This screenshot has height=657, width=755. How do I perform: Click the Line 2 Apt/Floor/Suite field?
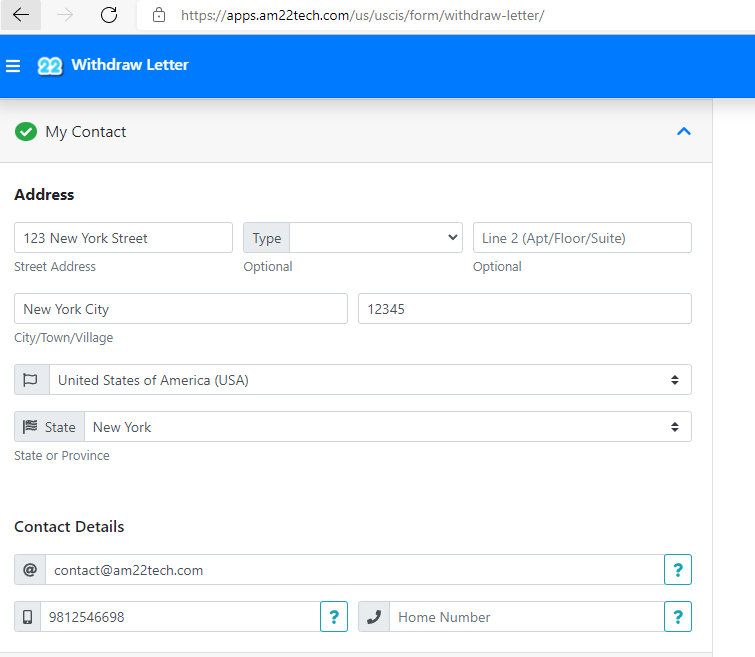click(x=582, y=238)
